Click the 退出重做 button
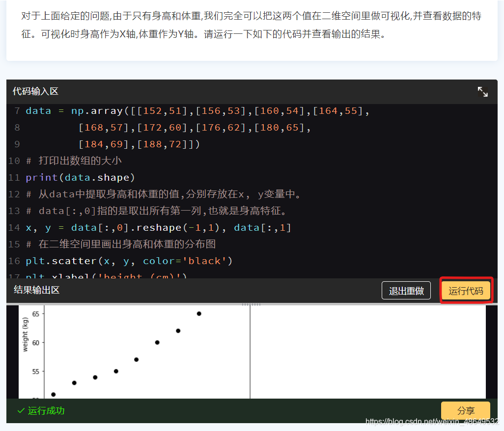 (x=406, y=291)
